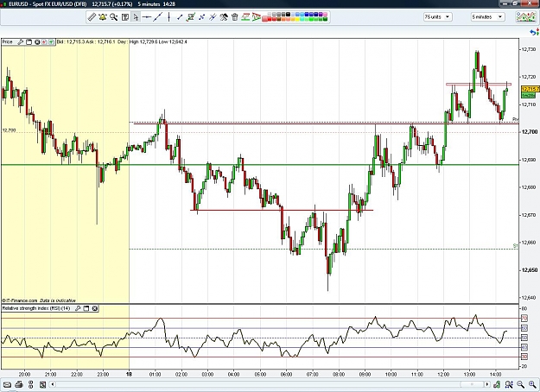Close the Price panel

click(x=37, y=42)
